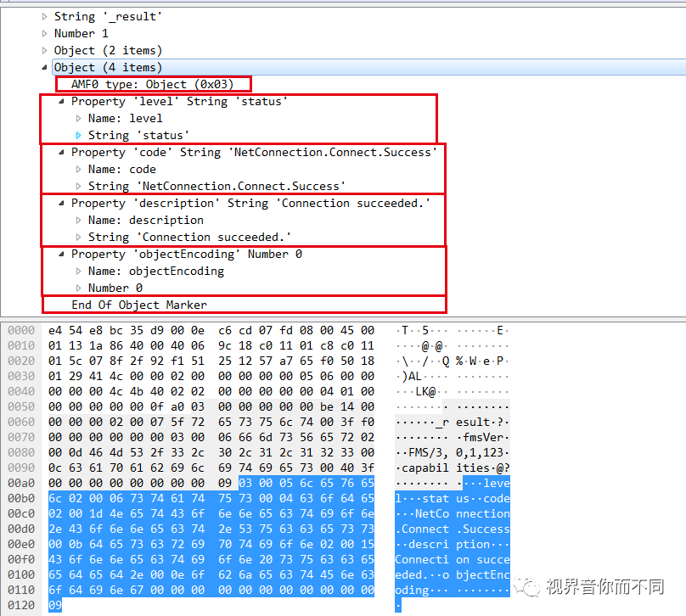Click ASCII text 'FMS/3, 0,1,123'
The width and height of the screenshot is (686, 616).
[x=456, y=453]
